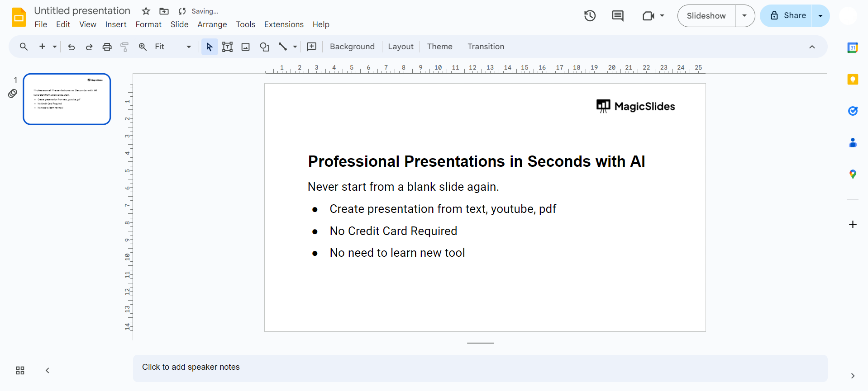Viewport: 868px width, 391px height.
Task: Select slide 1 thumbnail in filmstrip
Action: (x=67, y=99)
